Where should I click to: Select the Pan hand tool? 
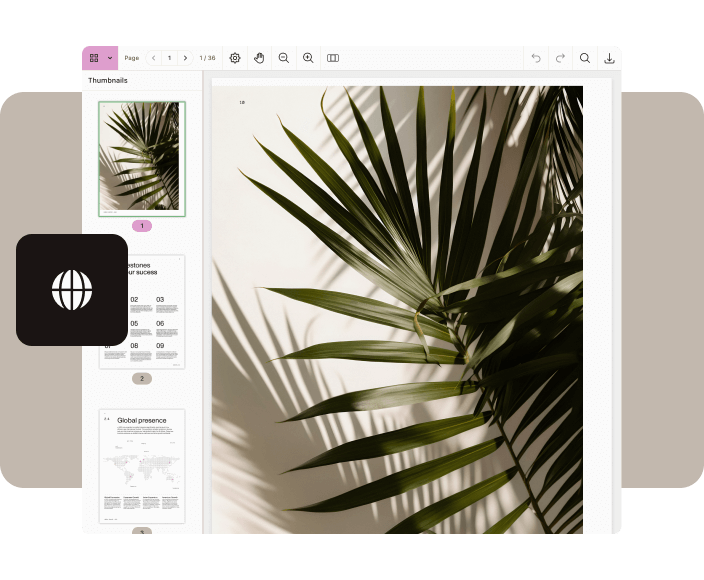[x=259, y=58]
